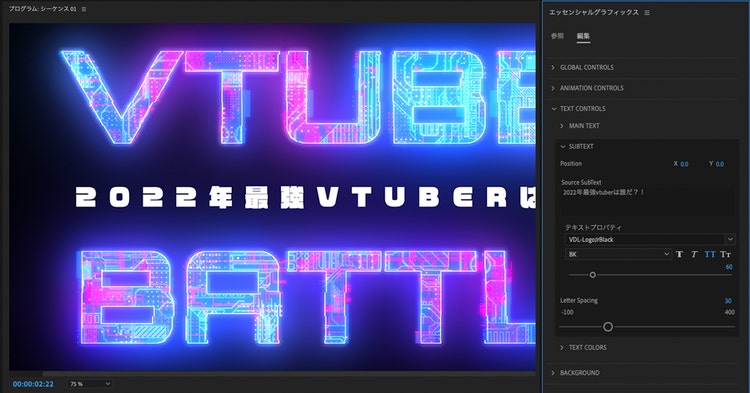The height and width of the screenshot is (393, 750).
Task: Click the Letter Spacing label
Action: click(x=579, y=301)
